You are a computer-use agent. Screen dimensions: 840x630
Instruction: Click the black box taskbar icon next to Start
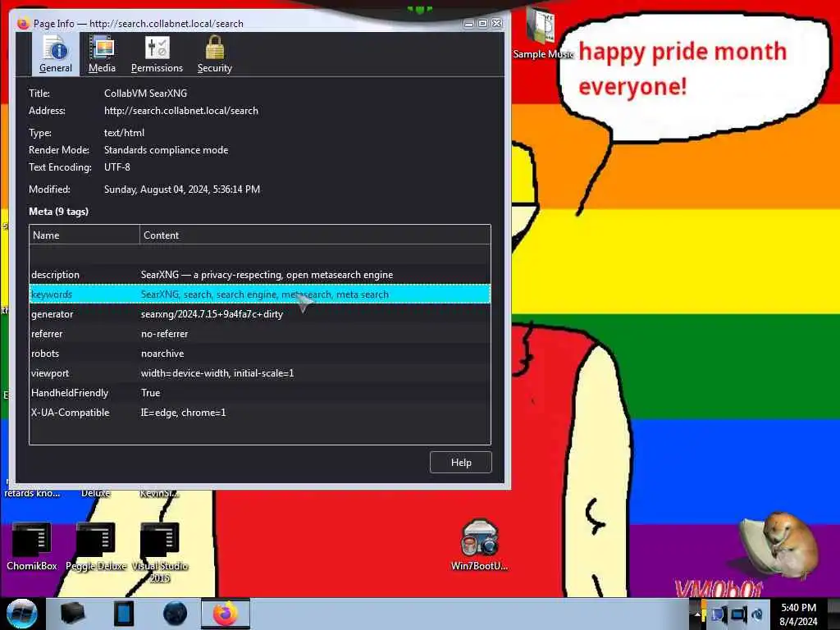pos(73,614)
